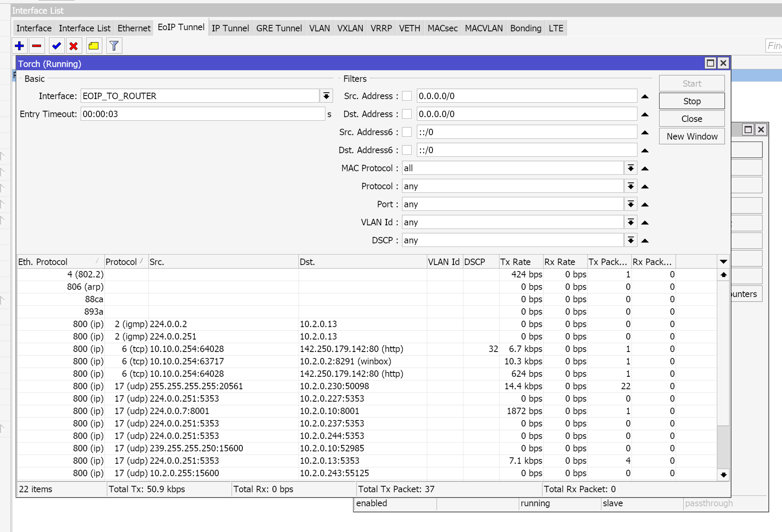Click the red minus Remove icon
Viewport: 782px width, 532px height.
37,46
